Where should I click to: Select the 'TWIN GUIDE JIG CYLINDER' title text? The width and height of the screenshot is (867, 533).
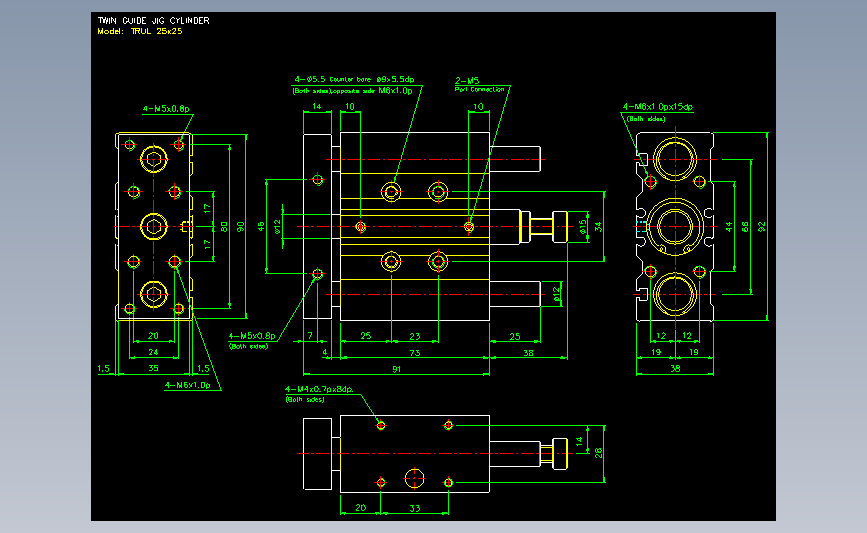point(154,20)
